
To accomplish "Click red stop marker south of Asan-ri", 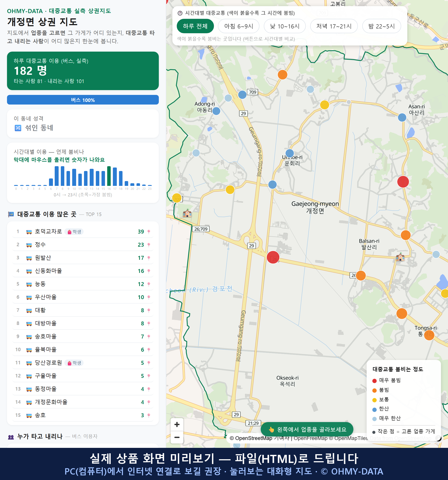I will pos(403,182).
